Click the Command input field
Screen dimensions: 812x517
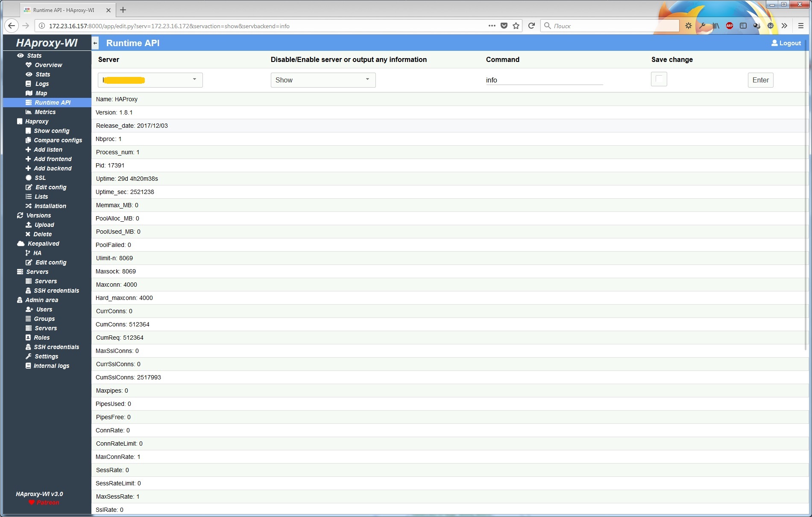[x=544, y=80]
